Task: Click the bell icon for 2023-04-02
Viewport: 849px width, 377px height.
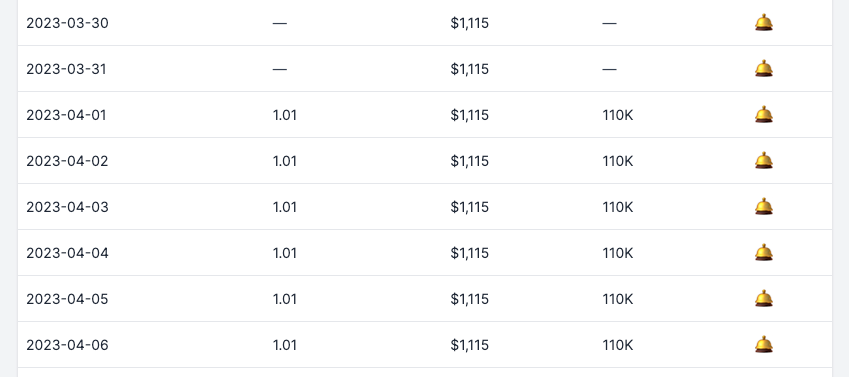Action: [x=763, y=161]
